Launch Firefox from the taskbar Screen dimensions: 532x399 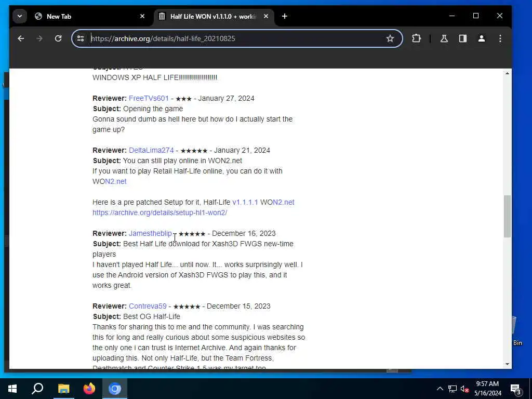click(x=89, y=389)
